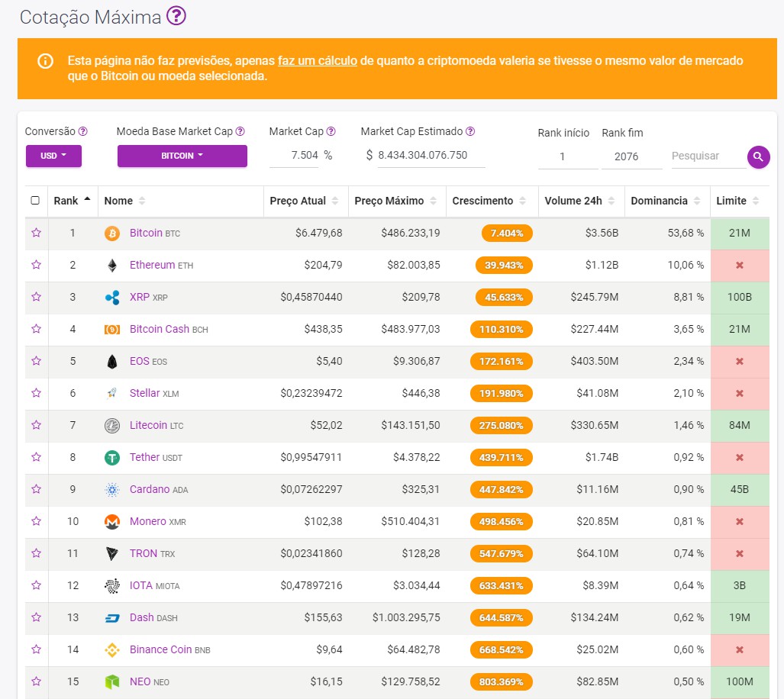The image size is (784, 699).
Task: Favorite Bitcoin with its star
Action: coord(36,233)
